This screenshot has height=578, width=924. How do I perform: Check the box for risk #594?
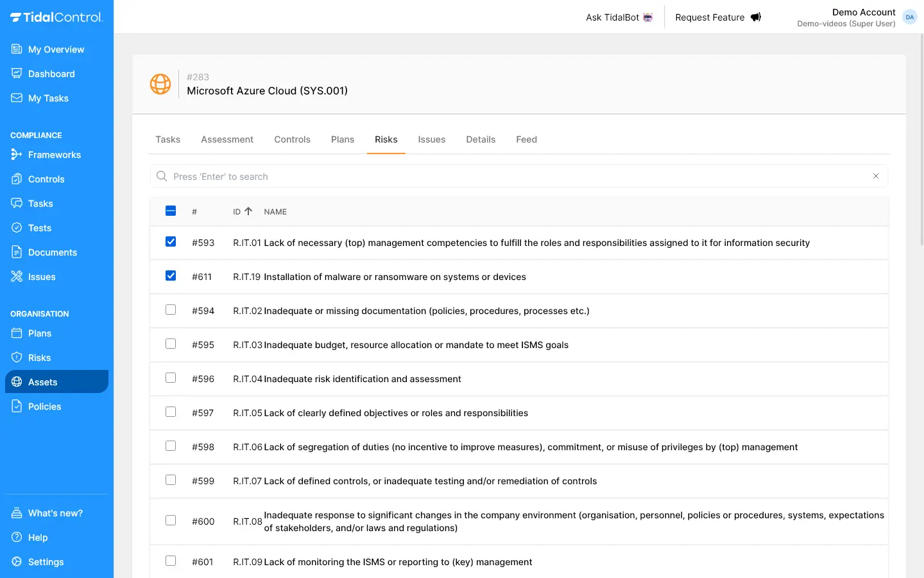[171, 310]
